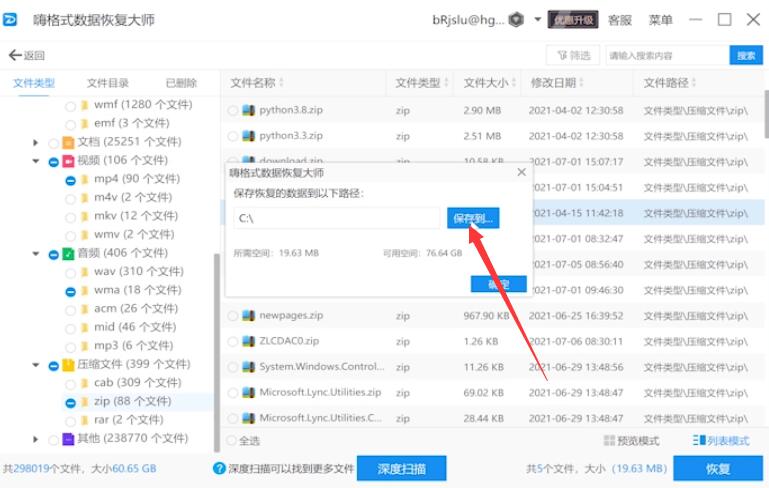Image resolution: width=769 pixels, height=488 pixels.
Task: Toggle the wmf checkbox
Action: click(x=70, y=106)
